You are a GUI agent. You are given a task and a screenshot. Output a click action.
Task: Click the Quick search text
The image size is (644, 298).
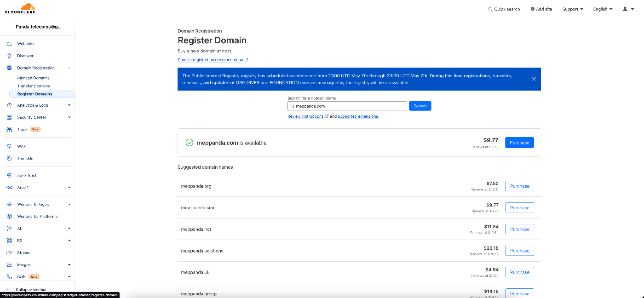[507, 9]
